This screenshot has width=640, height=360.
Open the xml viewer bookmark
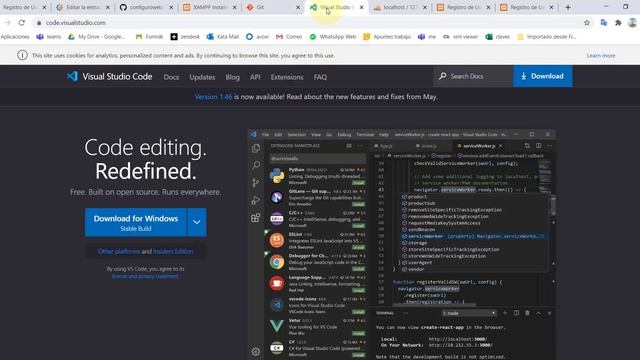(x=460, y=37)
